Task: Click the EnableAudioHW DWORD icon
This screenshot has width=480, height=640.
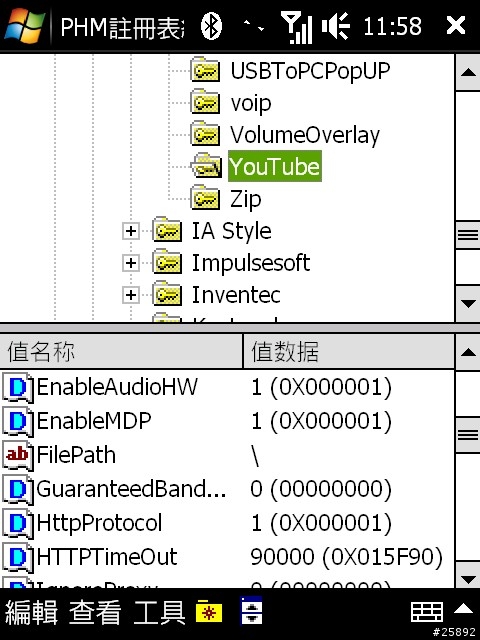Action: pos(18,387)
